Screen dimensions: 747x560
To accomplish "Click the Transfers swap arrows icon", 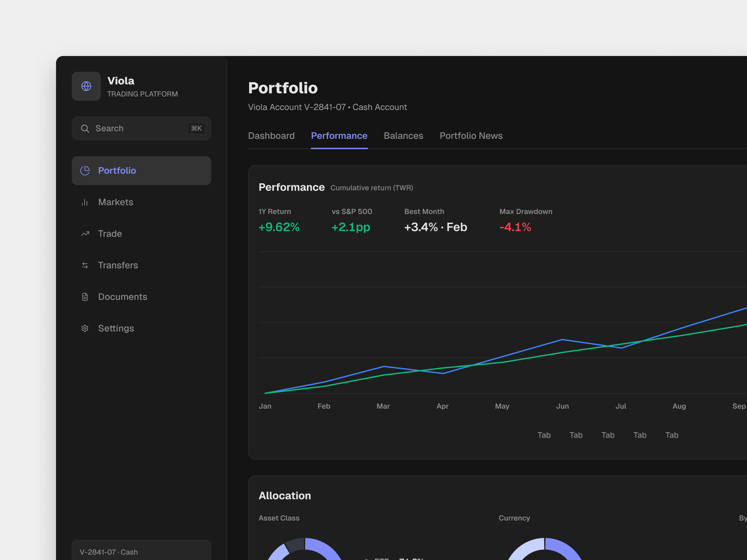I will pos(85,265).
